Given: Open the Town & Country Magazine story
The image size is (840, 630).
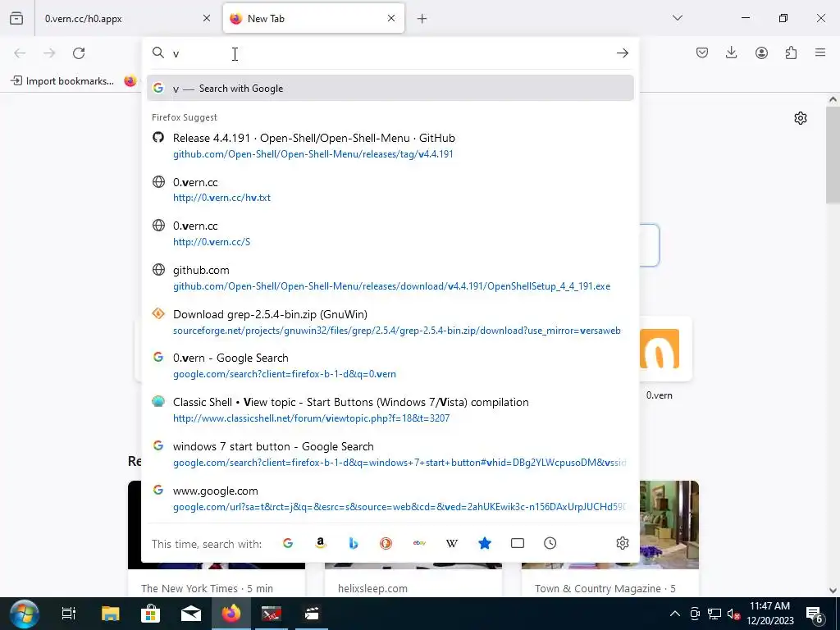Looking at the screenshot, I should (610, 538).
